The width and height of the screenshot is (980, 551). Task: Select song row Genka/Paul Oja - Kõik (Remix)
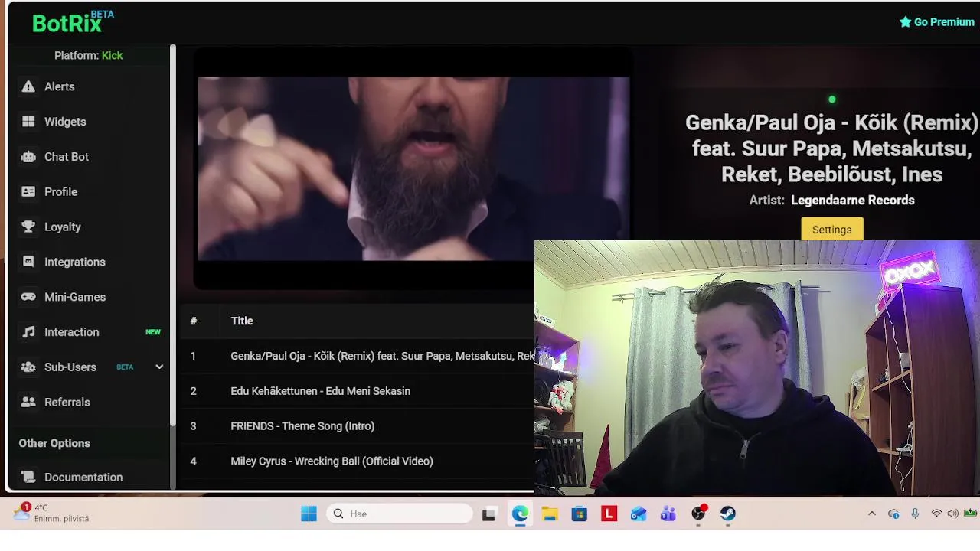click(357, 356)
